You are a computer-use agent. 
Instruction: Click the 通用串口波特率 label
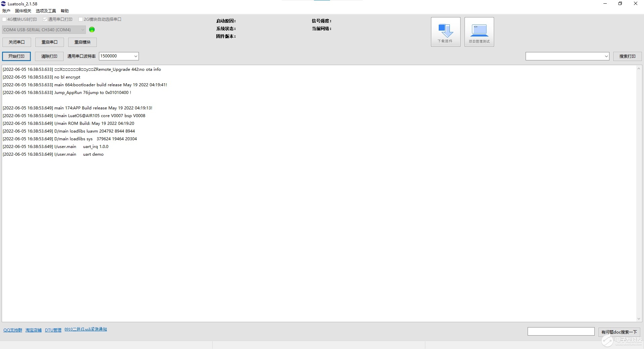click(x=82, y=56)
